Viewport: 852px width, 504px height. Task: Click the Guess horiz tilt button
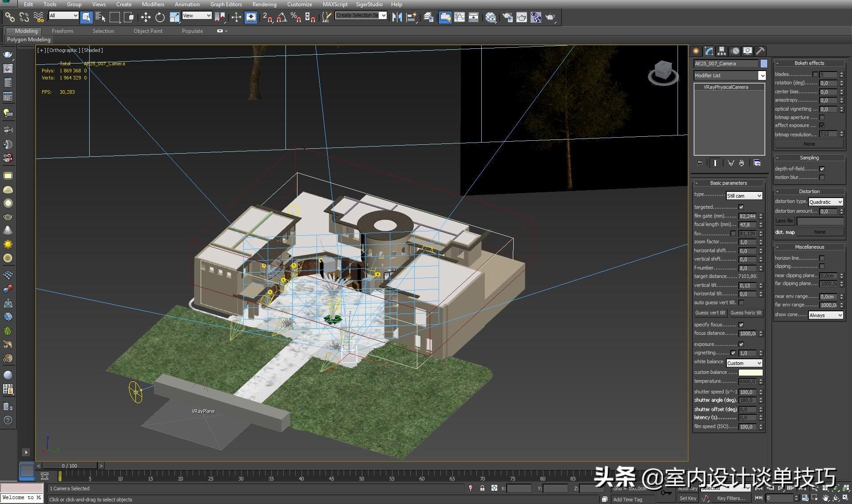[x=746, y=313]
